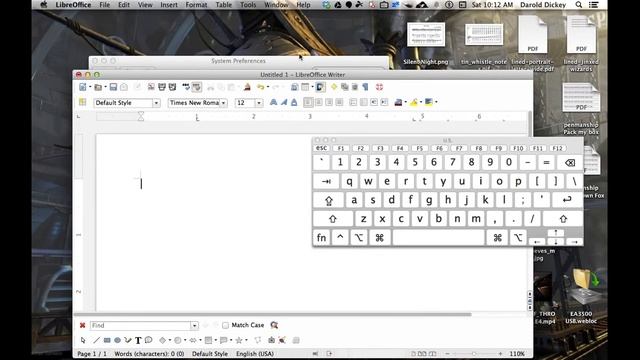Save document with floppy disk icon
This screenshot has height=360, width=640.
click(113, 87)
